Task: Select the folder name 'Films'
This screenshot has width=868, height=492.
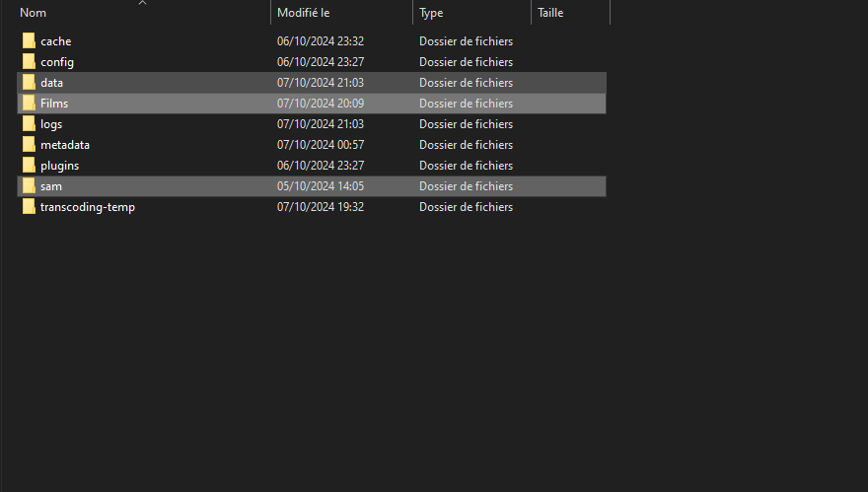Action: point(54,103)
